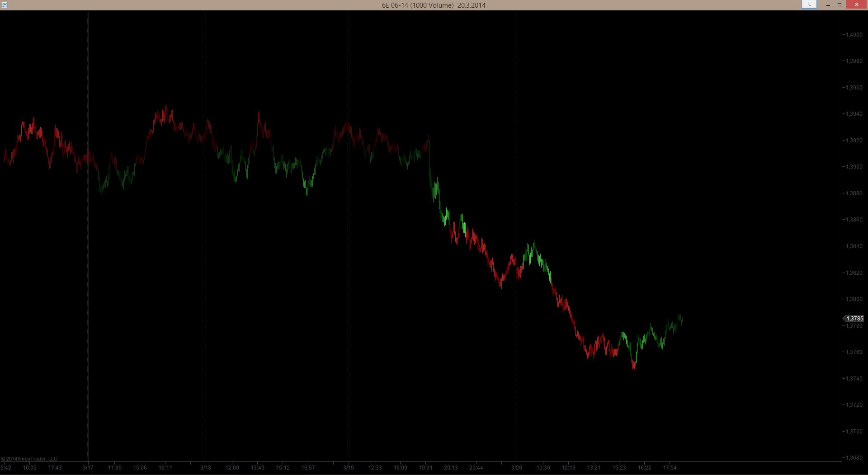Click the 1,3820 price axis label
The image size is (868, 475).
click(x=854, y=273)
